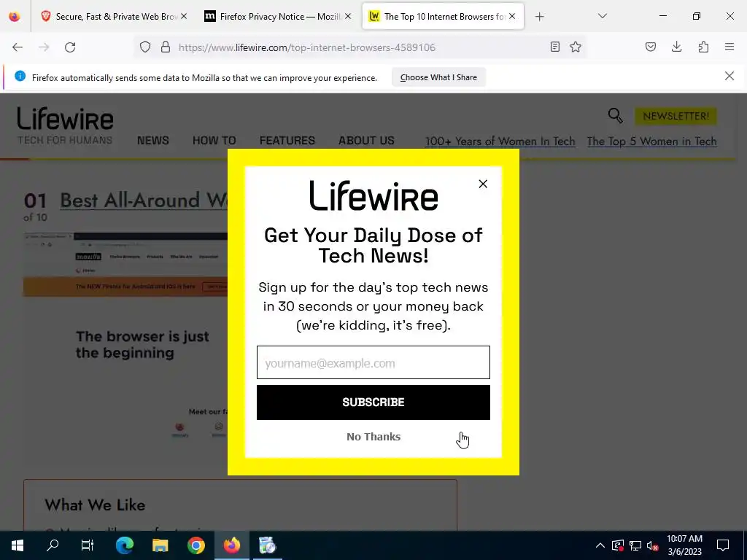Open the Extensions puzzle icon

703,47
